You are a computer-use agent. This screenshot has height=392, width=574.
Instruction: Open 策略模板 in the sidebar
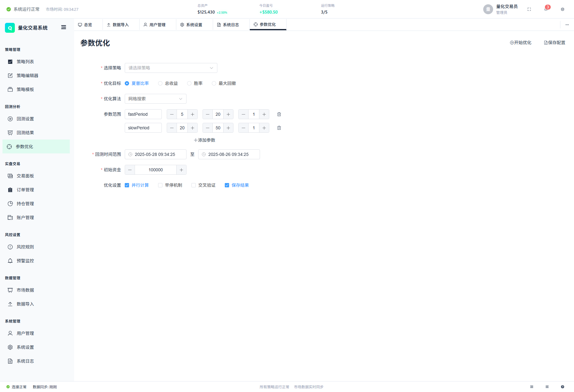[x=36, y=90]
